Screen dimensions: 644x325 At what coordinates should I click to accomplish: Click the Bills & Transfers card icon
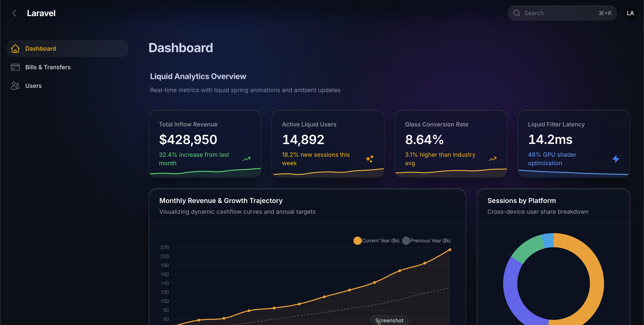pos(15,67)
